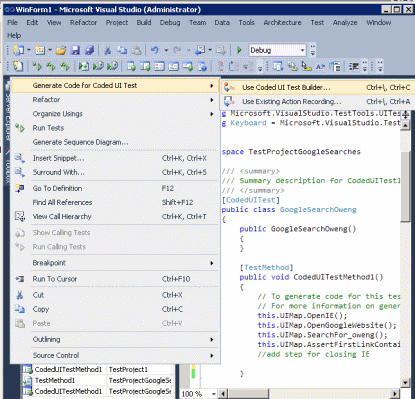Click the Navigate Backward icon
This screenshot has height=399, width=415.
[x=200, y=50]
